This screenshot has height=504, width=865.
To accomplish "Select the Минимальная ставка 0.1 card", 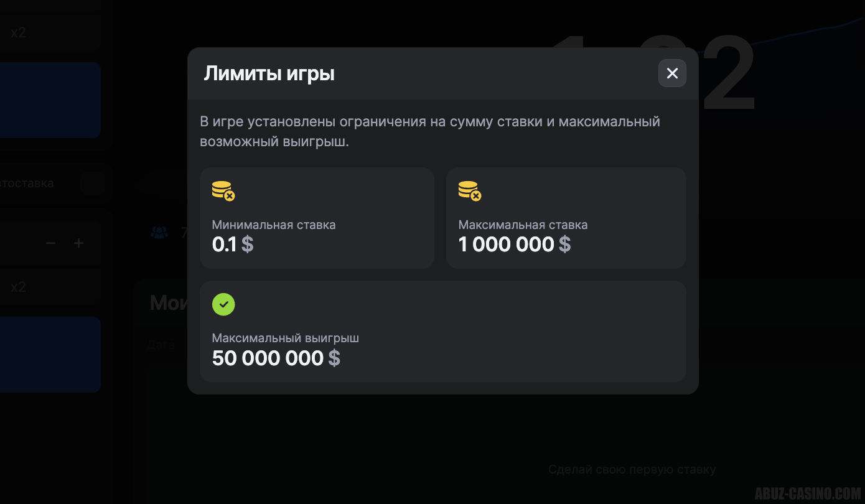I will (x=317, y=218).
